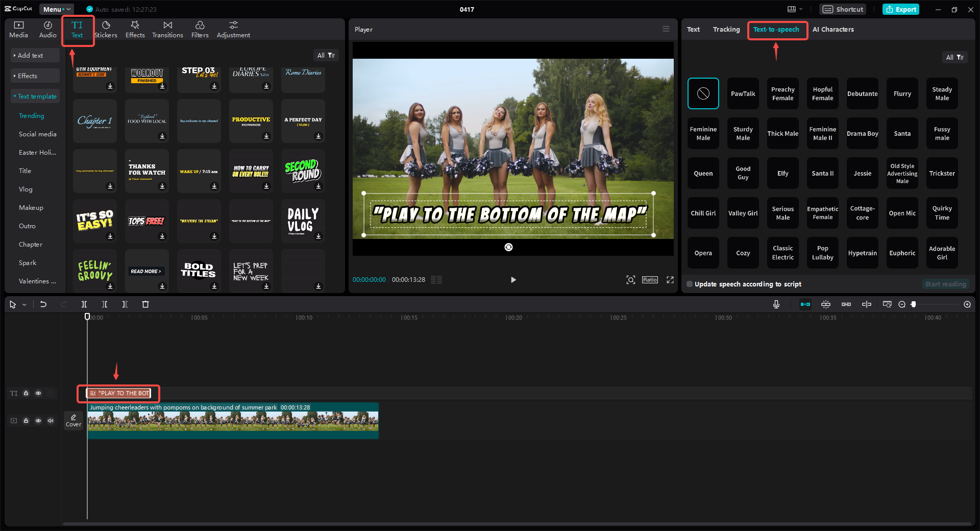Click the trash delete icon in timeline toolbar
This screenshot has height=531, width=980.
click(x=145, y=304)
